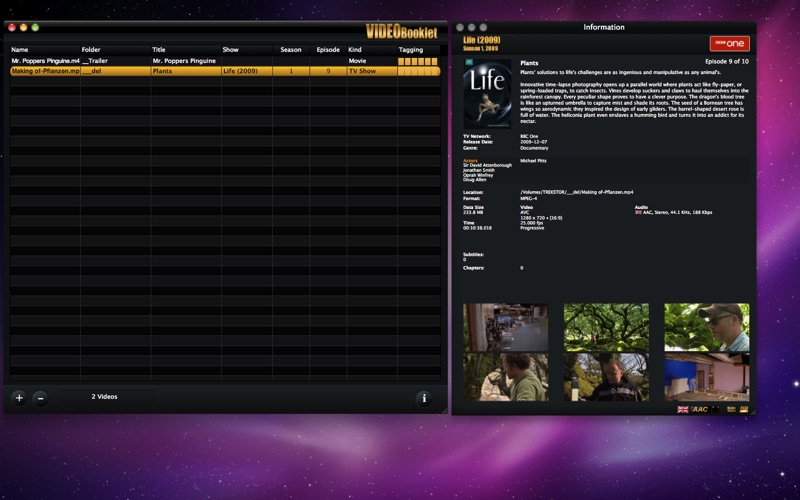
Task: Click the Episode 9 of 10 label
Action: click(x=727, y=61)
